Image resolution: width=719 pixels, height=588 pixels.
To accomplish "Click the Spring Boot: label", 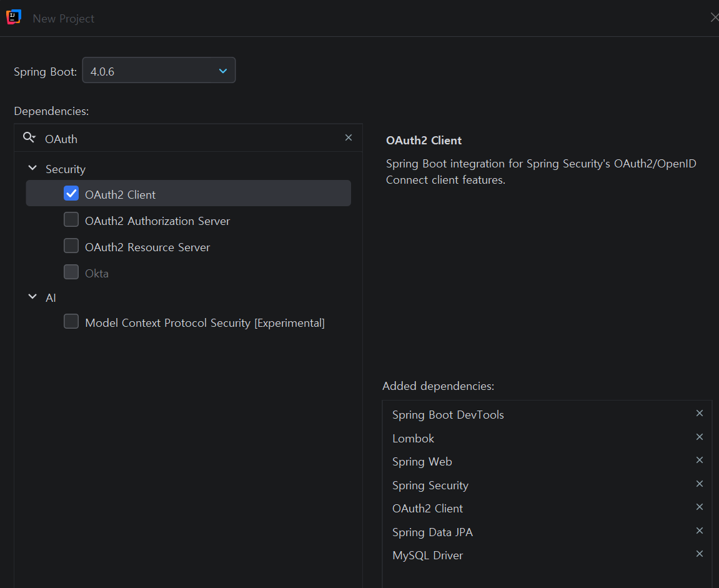I will point(46,72).
